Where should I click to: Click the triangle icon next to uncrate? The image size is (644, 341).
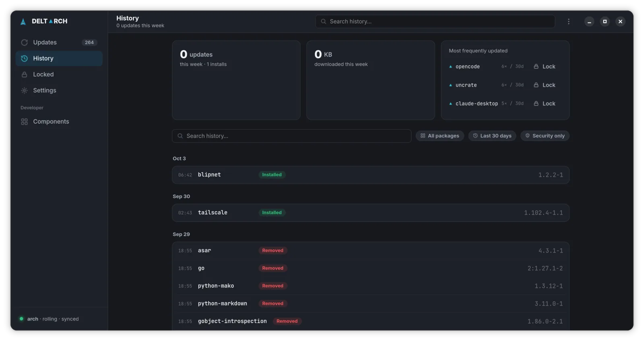click(x=450, y=85)
